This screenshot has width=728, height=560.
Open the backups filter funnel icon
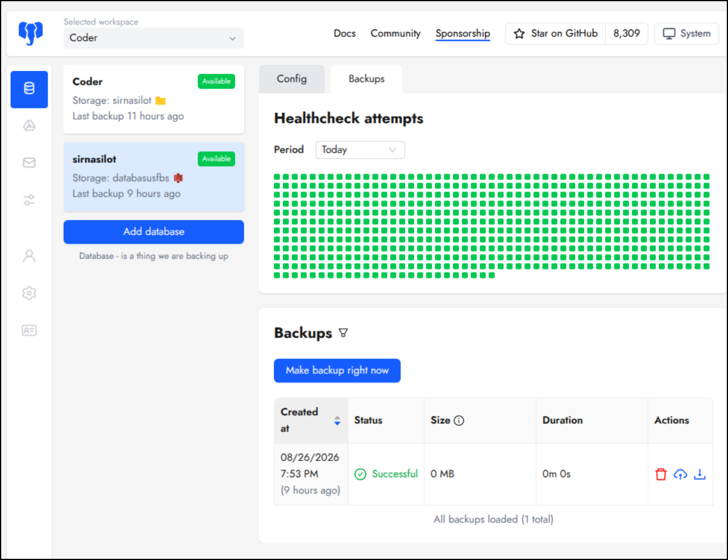(x=343, y=333)
